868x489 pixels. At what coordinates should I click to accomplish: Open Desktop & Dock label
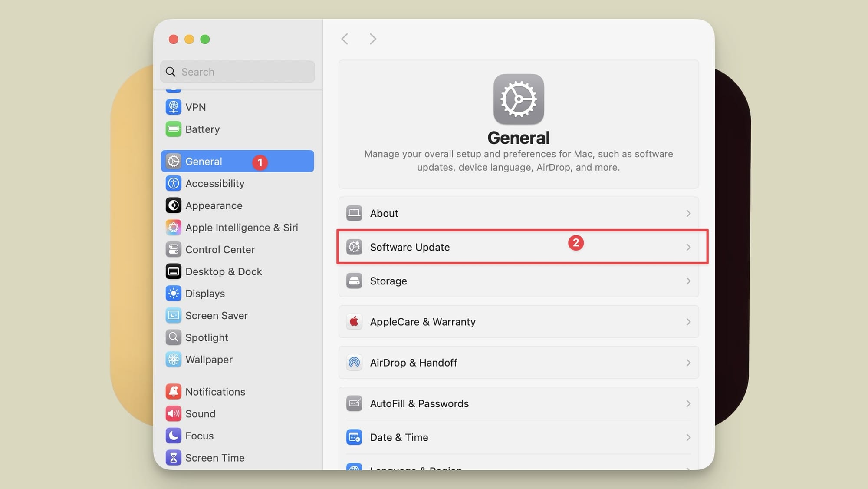pos(224,271)
